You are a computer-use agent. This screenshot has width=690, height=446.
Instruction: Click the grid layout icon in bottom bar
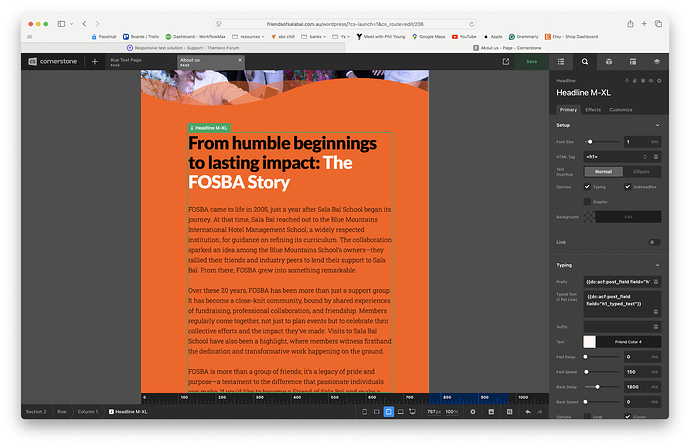click(x=509, y=412)
